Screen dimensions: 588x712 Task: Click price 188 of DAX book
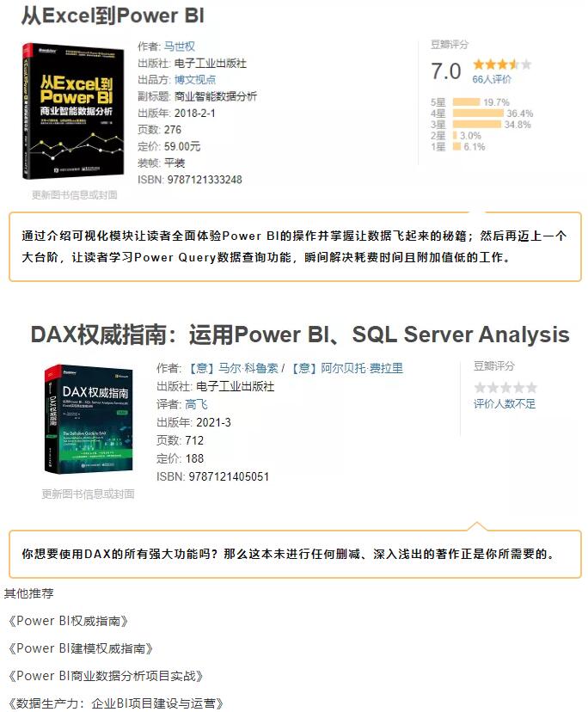tap(194, 458)
